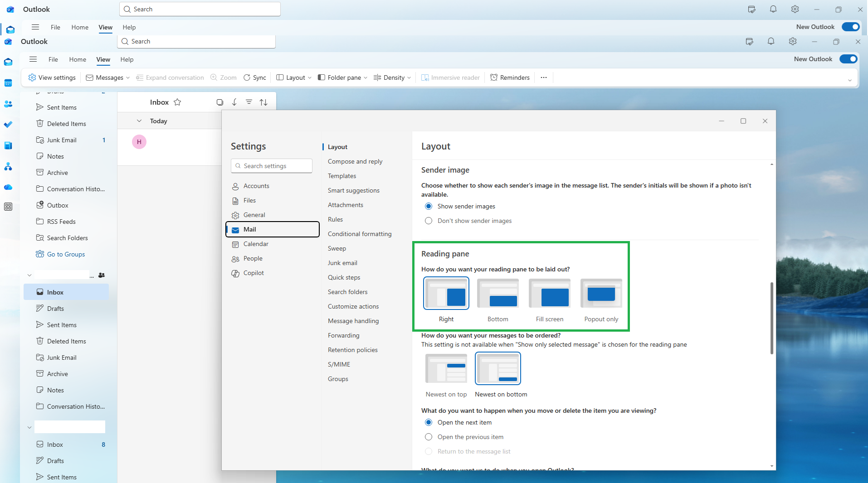Open the bell icon in the back Outlook window
Image resolution: width=868 pixels, height=483 pixels.
click(x=773, y=9)
